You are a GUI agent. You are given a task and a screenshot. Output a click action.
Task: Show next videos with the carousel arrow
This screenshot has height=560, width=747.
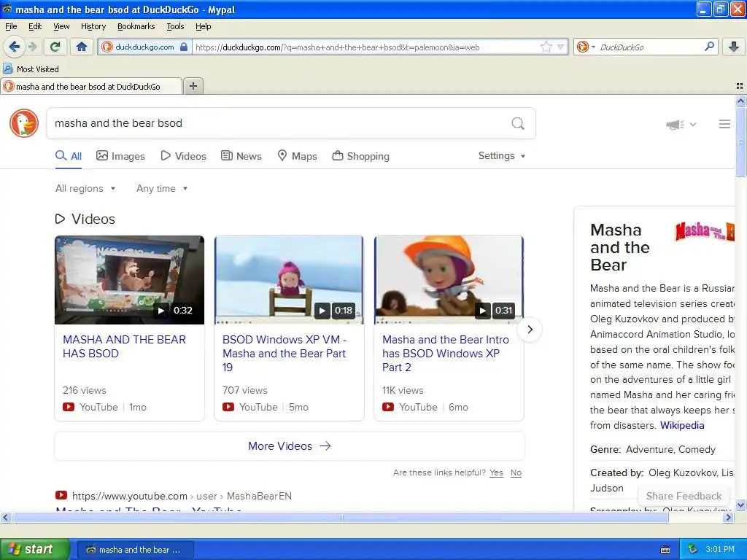[530, 330]
